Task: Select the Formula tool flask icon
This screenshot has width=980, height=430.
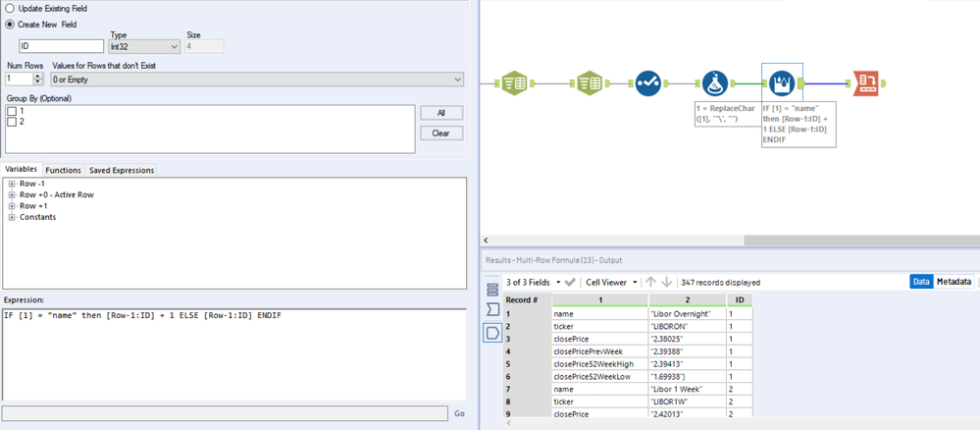Action: pyautogui.click(x=714, y=82)
